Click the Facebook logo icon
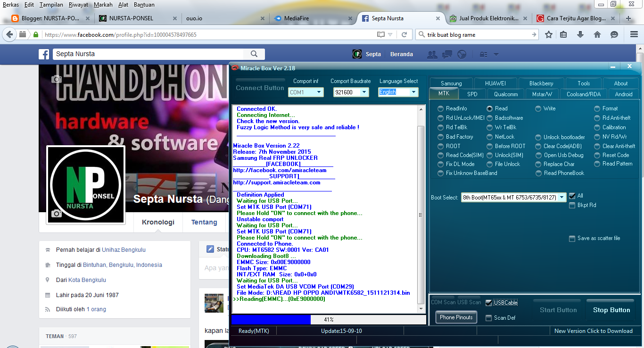The height and width of the screenshot is (348, 644). coord(44,54)
